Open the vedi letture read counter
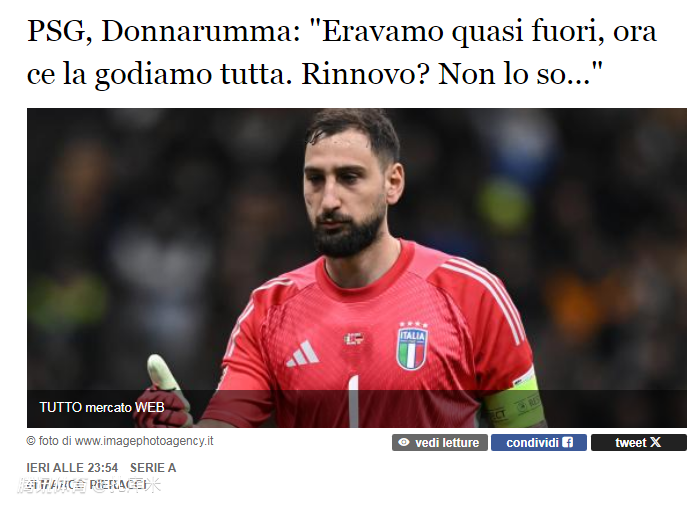 point(439,442)
